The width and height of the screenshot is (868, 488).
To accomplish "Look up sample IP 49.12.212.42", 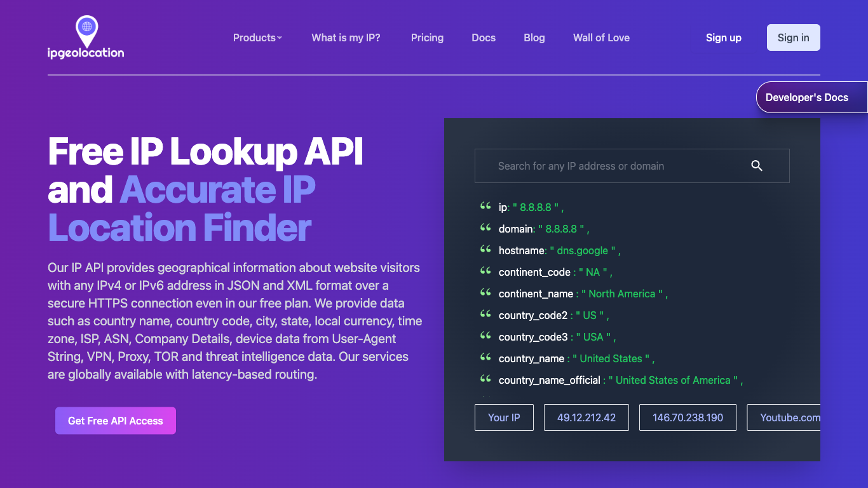I will (x=587, y=417).
